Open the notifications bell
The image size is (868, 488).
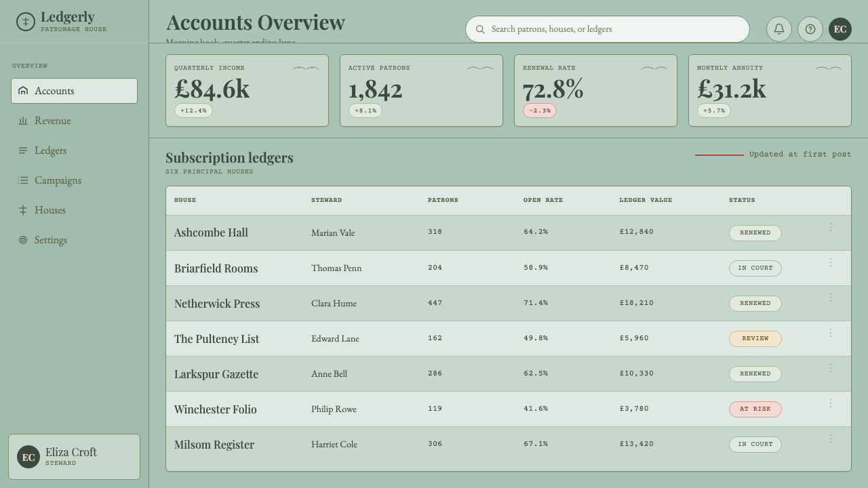click(x=779, y=29)
